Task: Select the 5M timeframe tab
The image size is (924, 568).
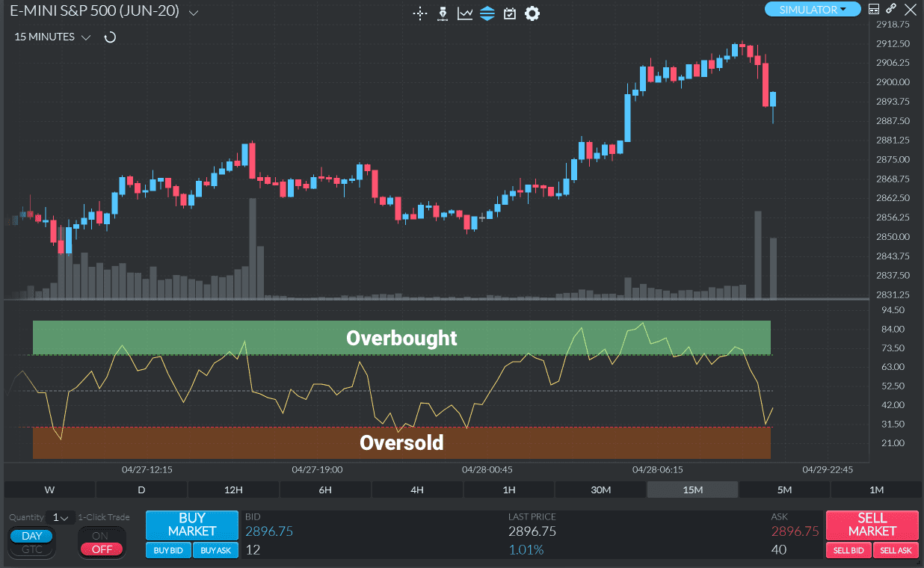Action: coord(783,490)
